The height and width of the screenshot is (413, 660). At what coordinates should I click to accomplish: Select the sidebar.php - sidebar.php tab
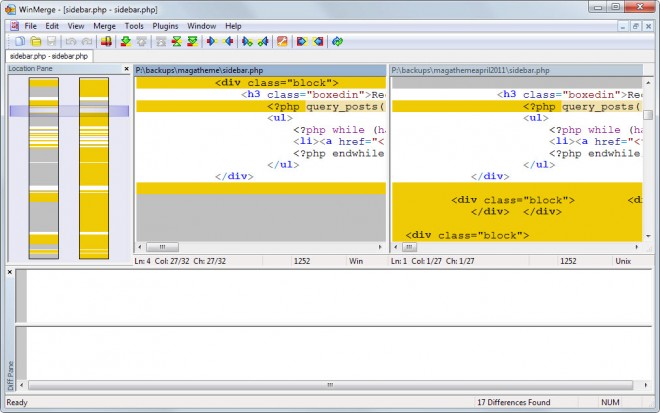pyautogui.click(x=48, y=56)
